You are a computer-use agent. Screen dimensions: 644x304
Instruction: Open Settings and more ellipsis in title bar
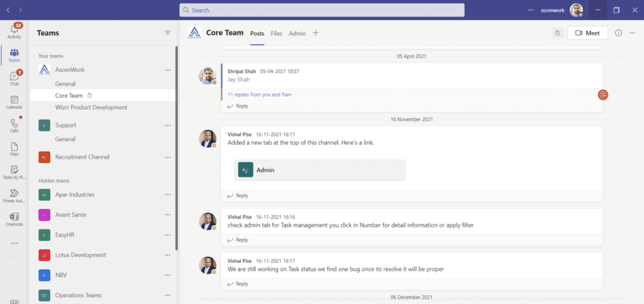pos(531,10)
